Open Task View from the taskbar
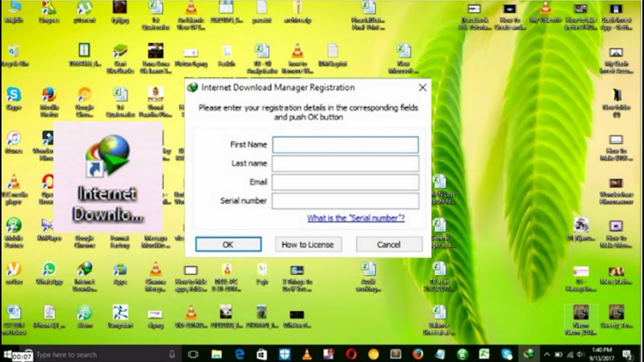Image resolution: width=644 pixels, height=362 pixels. tap(193, 354)
